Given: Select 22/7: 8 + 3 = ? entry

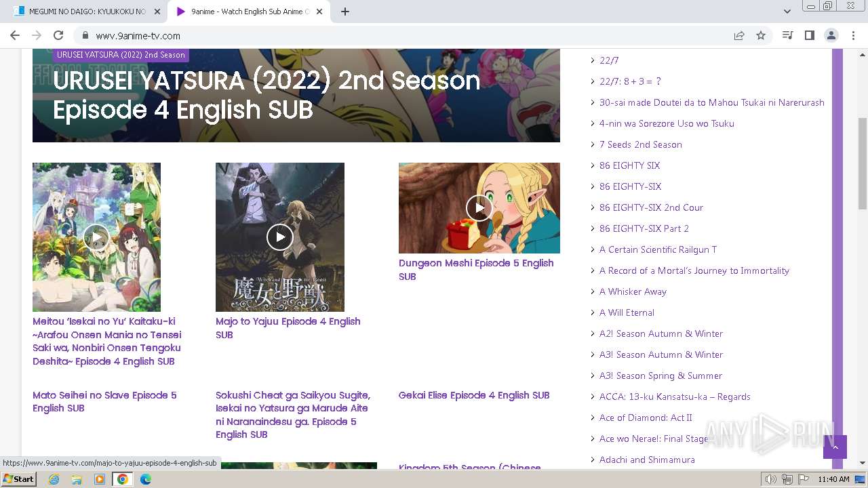Looking at the screenshot, I should (x=630, y=81).
